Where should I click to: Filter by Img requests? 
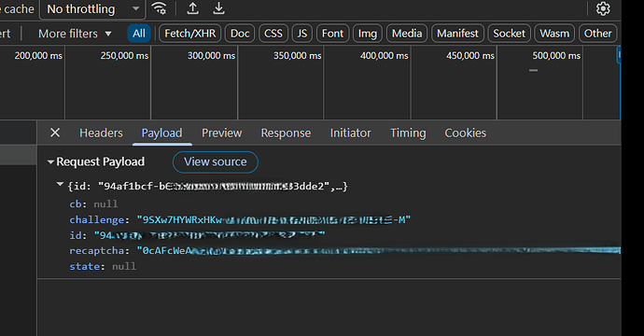368,34
